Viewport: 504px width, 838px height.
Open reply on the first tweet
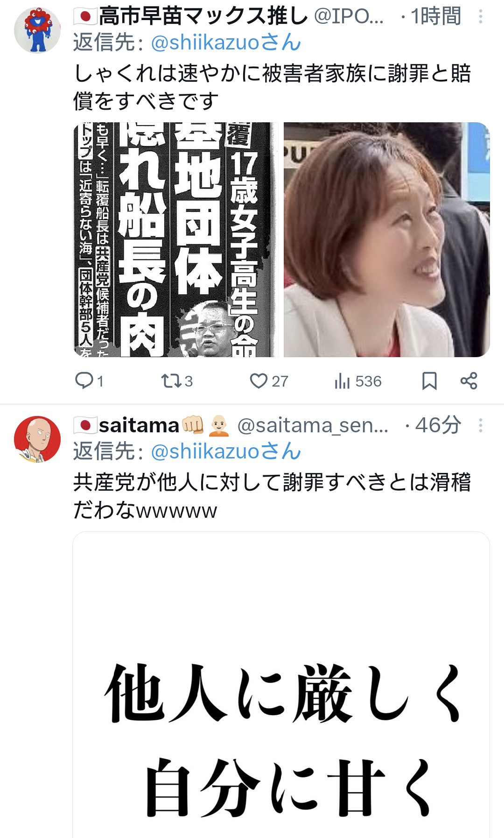tap(89, 381)
